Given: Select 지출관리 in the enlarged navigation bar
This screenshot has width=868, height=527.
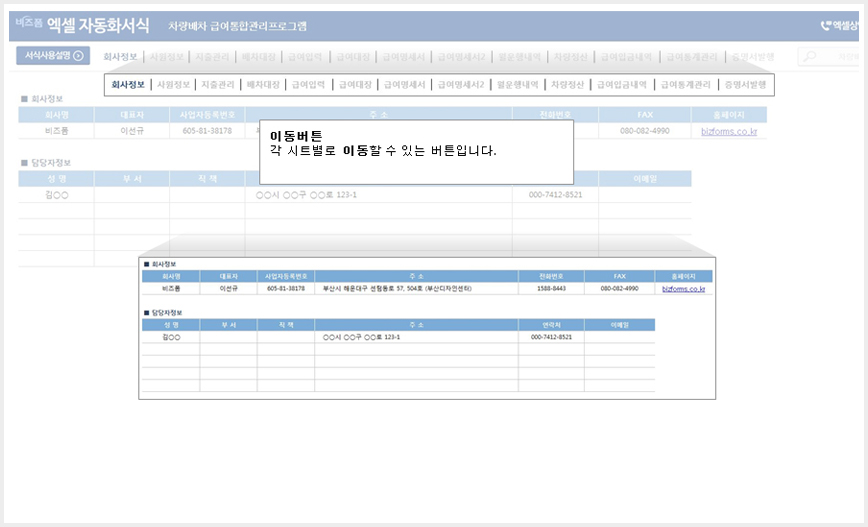Looking at the screenshot, I should coord(218,85).
